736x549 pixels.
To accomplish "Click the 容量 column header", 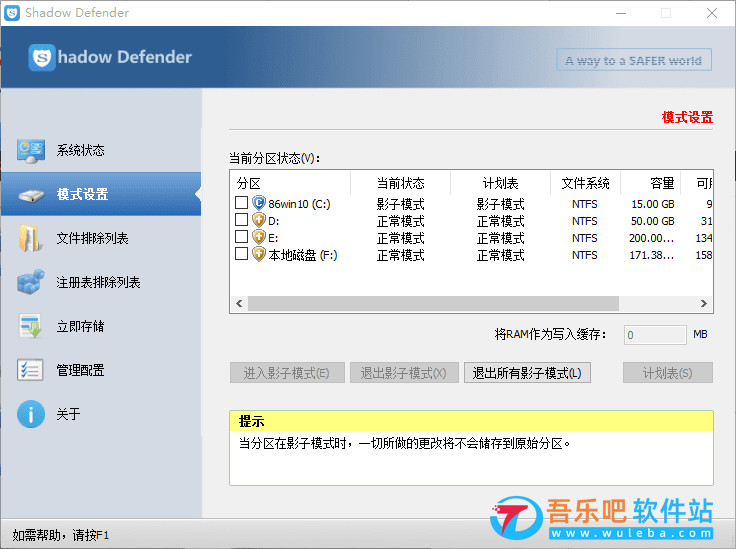I will pyautogui.click(x=651, y=183).
